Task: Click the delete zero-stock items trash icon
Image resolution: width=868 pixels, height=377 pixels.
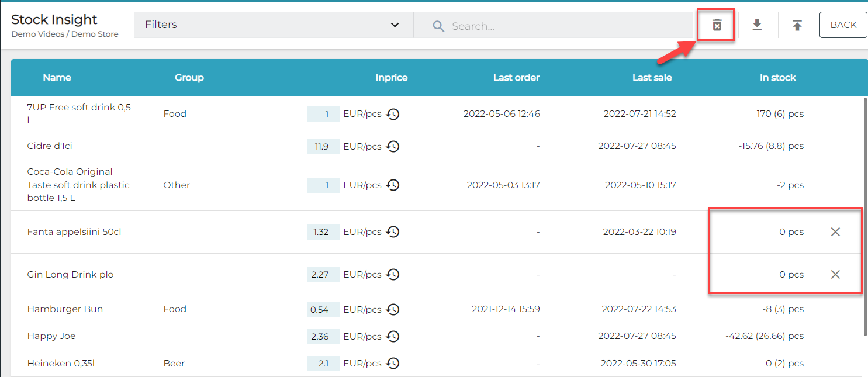Action: tap(717, 25)
